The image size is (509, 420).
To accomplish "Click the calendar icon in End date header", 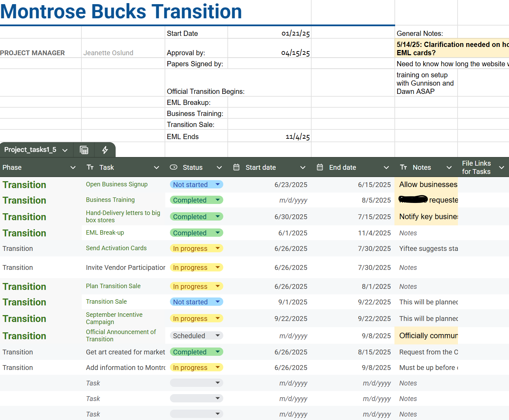I will pyautogui.click(x=320, y=167).
